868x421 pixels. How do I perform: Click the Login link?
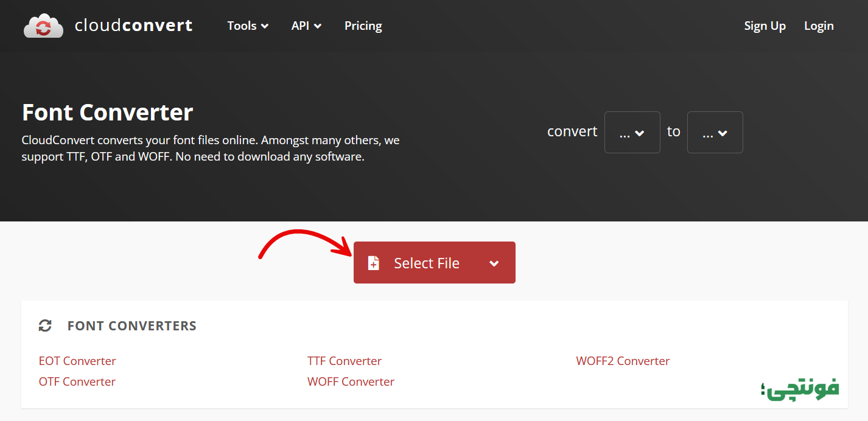tap(819, 26)
